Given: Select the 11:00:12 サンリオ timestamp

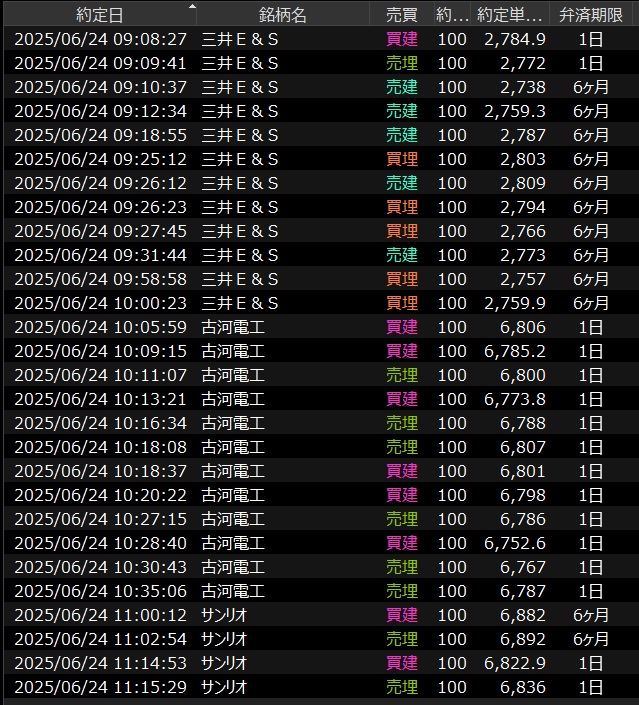Looking at the screenshot, I should pos(100,615).
